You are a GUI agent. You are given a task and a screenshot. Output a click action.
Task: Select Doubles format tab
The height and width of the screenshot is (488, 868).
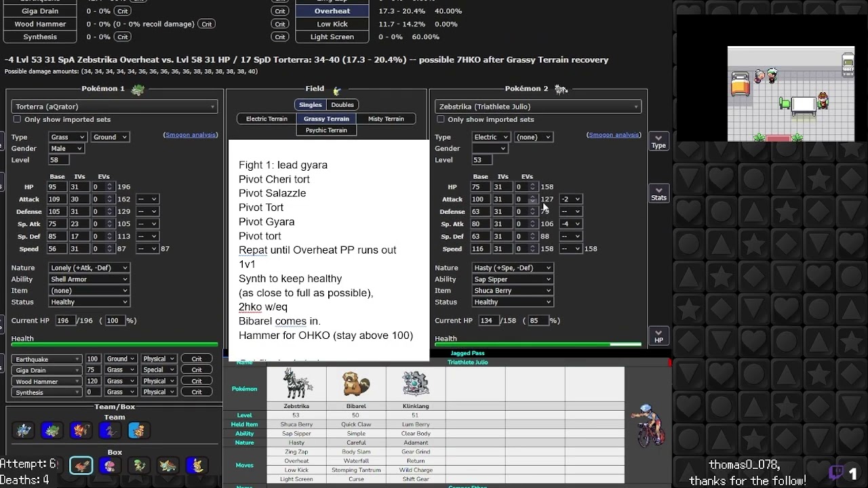[342, 105]
